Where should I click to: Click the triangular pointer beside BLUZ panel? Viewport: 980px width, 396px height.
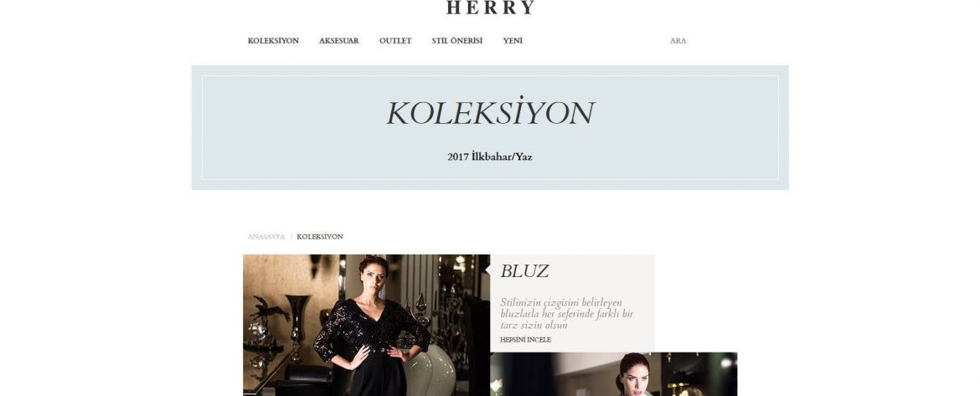tap(487, 270)
